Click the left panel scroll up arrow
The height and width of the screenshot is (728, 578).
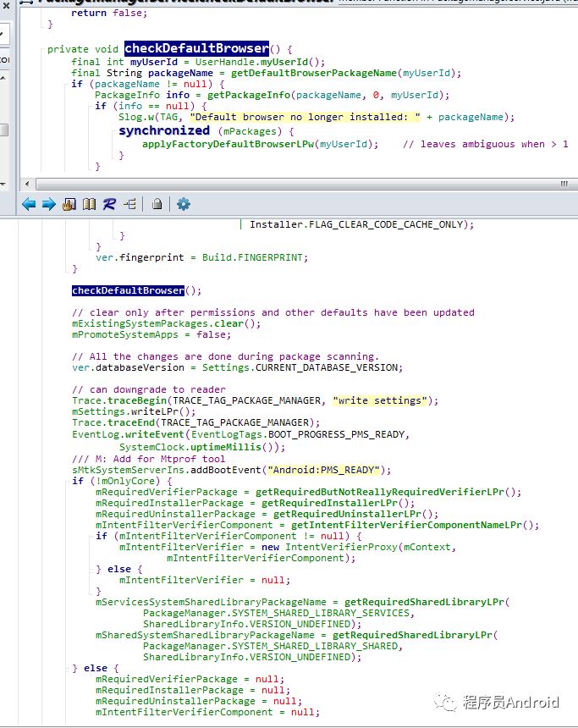click(3, 78)
